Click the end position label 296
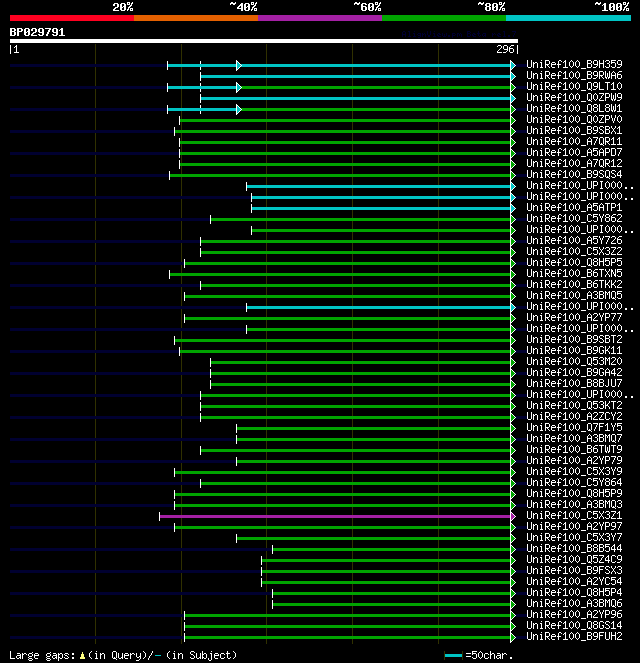This screenshot has height=663, width=640. (505, 49)
